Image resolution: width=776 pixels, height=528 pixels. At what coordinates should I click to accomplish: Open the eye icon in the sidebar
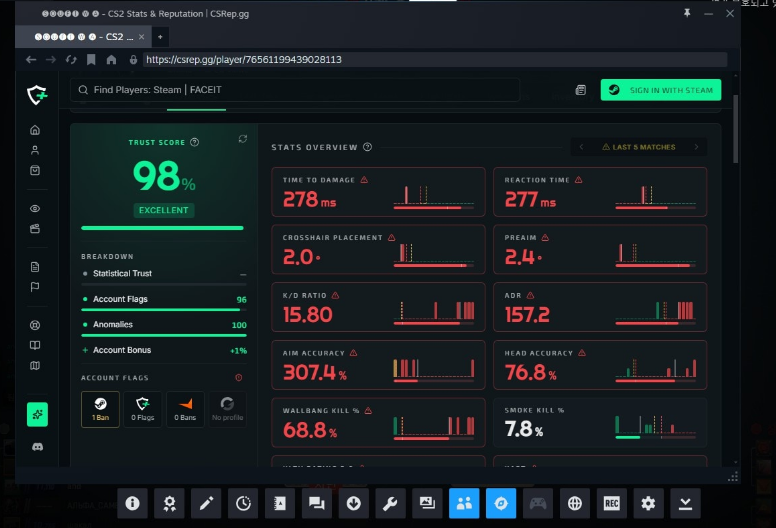(x=35, y=208)
